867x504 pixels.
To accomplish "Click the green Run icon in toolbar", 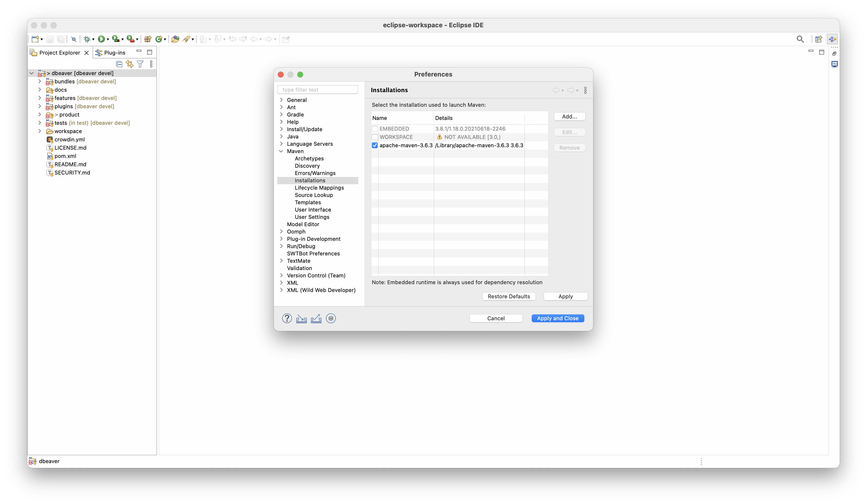I will point(101,39).
